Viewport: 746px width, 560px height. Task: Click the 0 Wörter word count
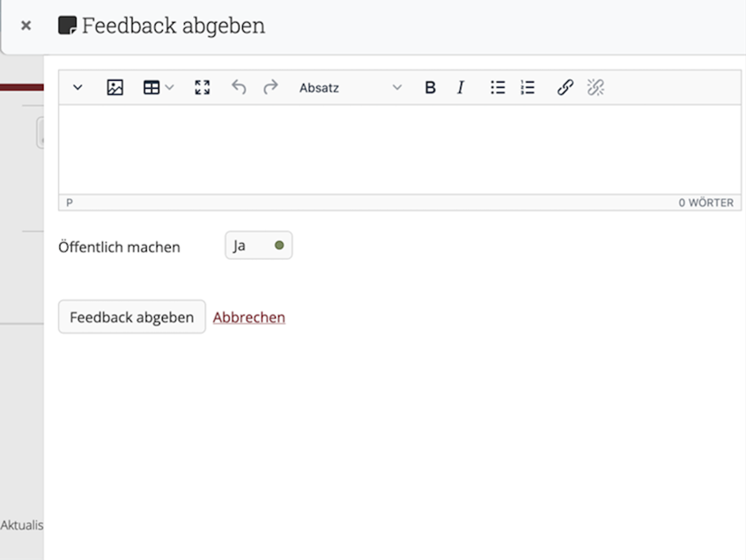click(705, 203)
